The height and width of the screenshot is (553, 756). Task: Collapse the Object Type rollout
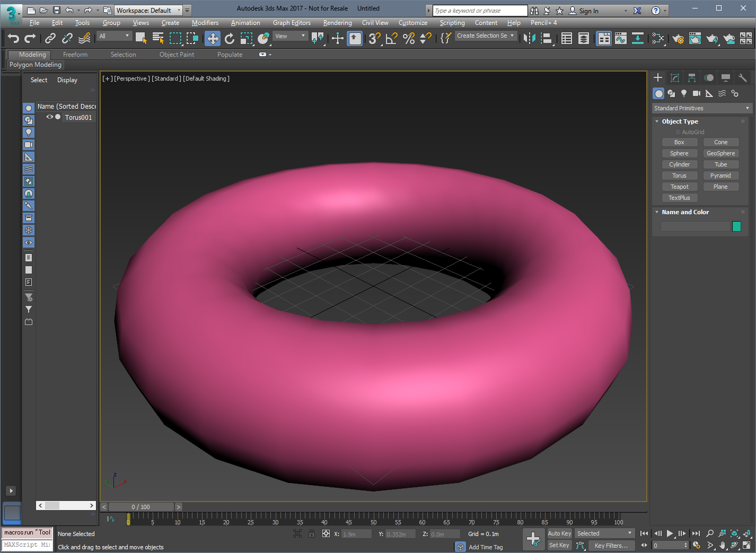[x=680, y=121]
